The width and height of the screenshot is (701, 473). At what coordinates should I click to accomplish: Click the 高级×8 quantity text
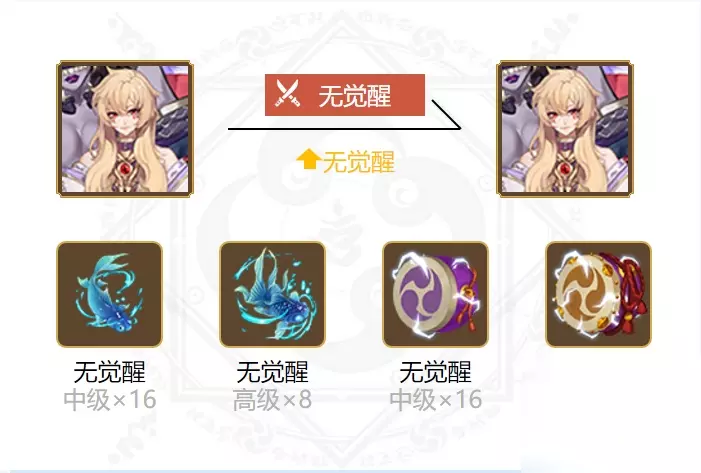pos(272,400)
